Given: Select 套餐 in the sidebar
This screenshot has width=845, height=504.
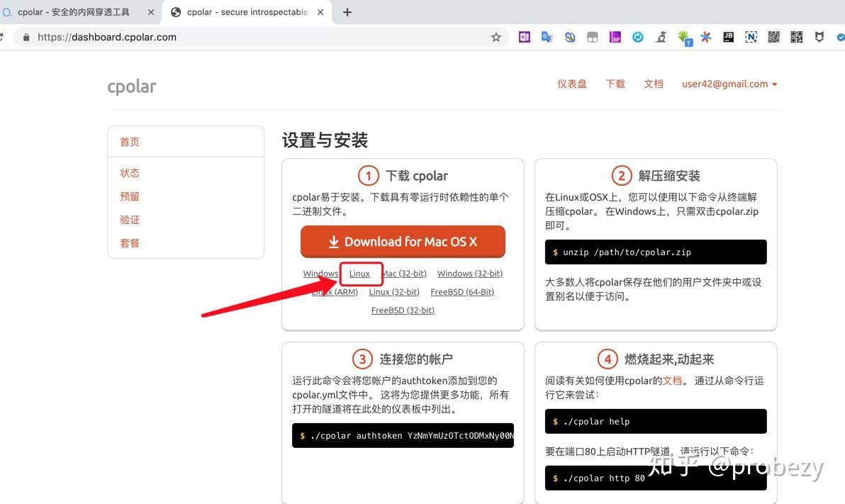Looking at the screenshot, I should pos(130,243).
